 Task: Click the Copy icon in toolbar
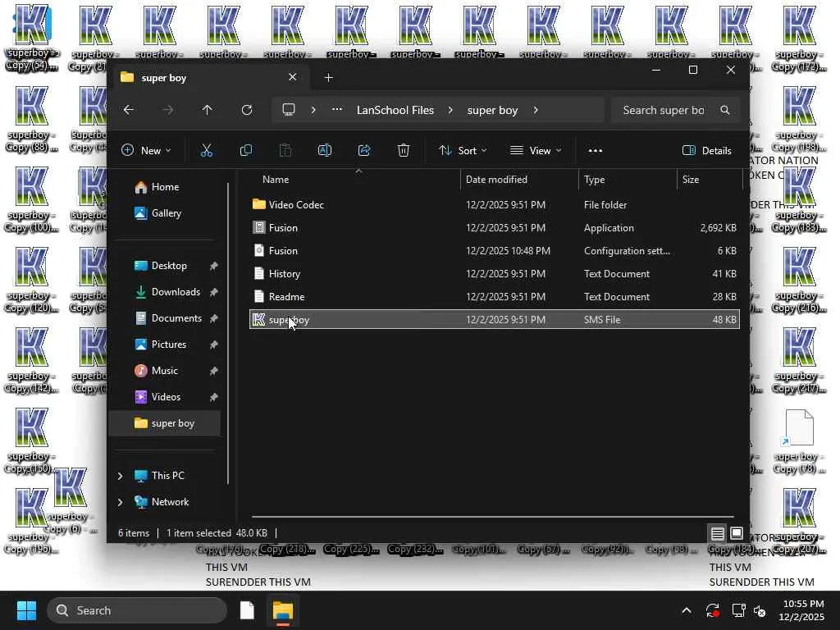246,151
